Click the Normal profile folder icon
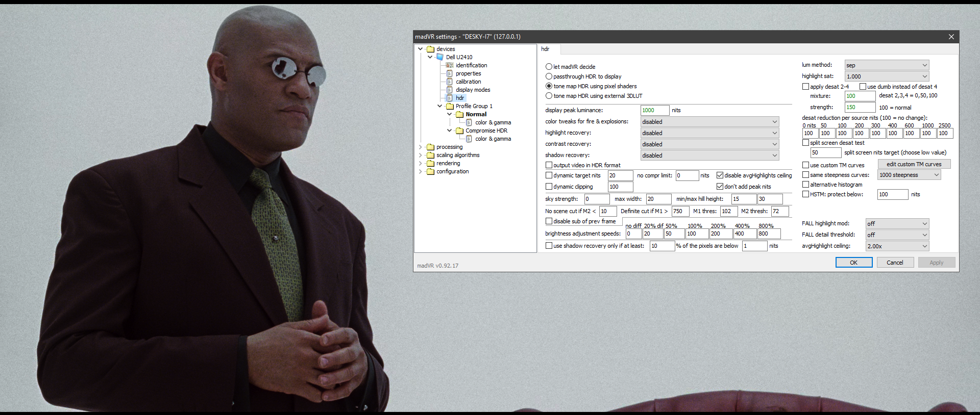980x415 pixels. (459, 114)
